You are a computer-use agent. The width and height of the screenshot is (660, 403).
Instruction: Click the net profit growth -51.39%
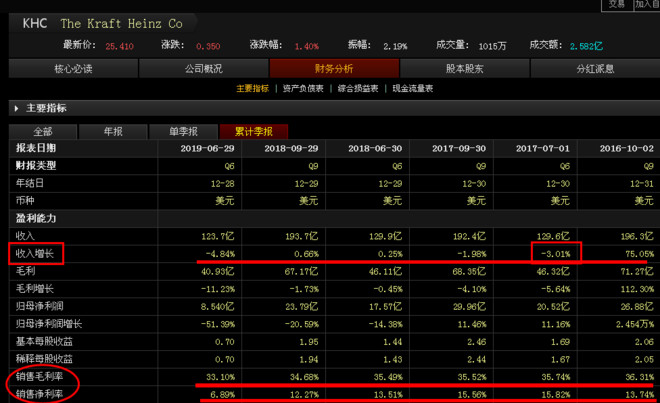pyautogui.click(x=218, y=324)
